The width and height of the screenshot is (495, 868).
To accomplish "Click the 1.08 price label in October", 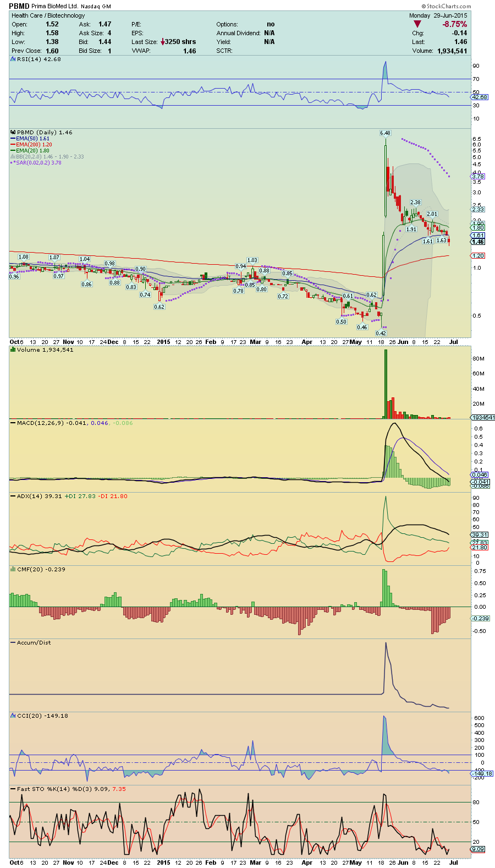I will (23, 257).
